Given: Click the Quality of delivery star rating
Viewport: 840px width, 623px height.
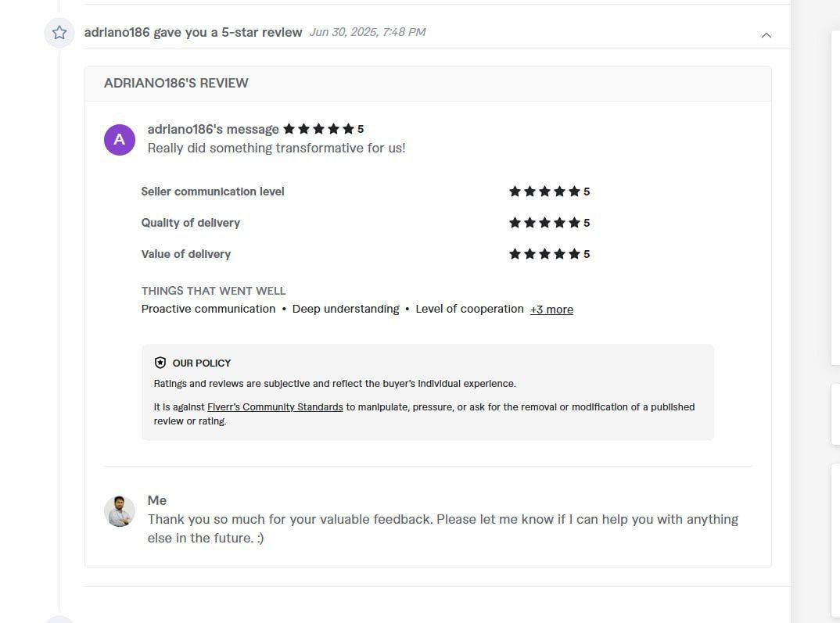Looking at the screenshot, I should [544, 223].
